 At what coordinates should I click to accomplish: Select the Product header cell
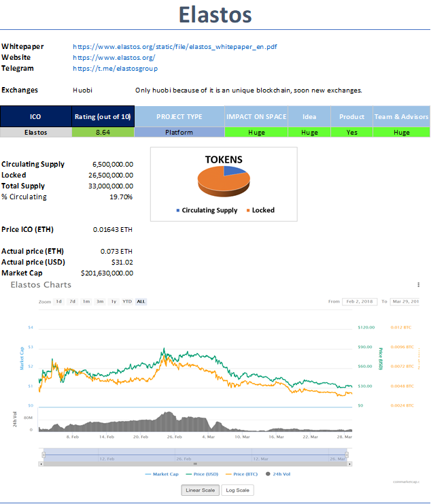click(351, 116)
